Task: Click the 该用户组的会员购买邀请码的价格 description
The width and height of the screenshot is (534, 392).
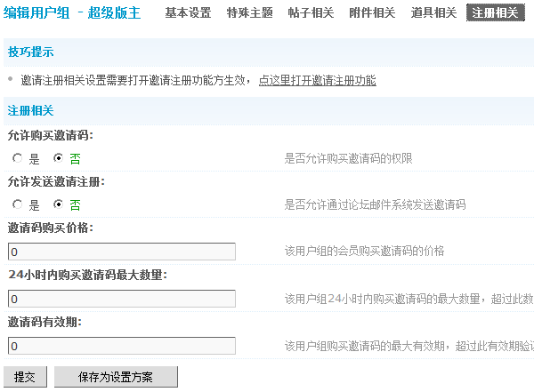Action: 364,252
